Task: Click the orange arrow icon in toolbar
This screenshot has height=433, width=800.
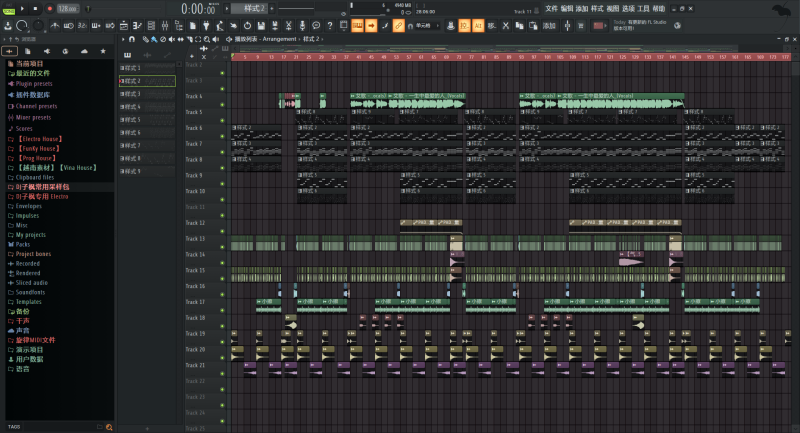Action: click(x=371, y=26)
